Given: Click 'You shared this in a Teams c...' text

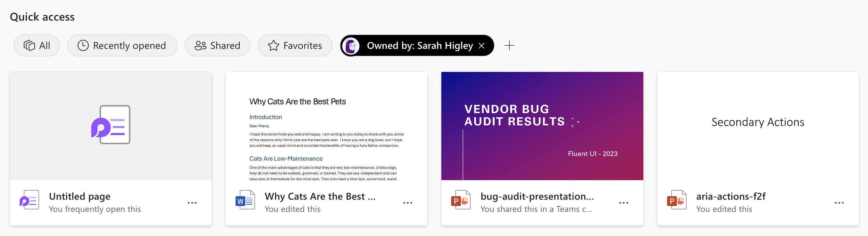Looking at the screenshot, I should point(536,209).
